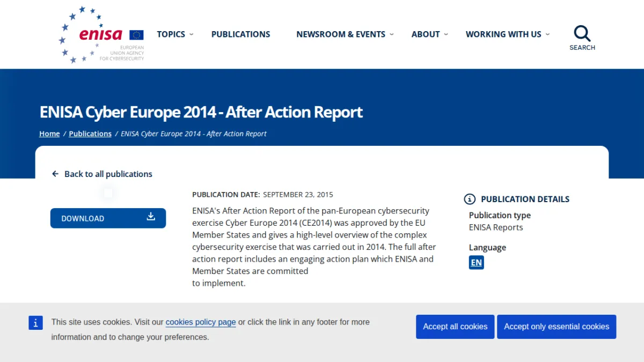
Task: Click the Publication Details heading
Action: pos(525,199)
